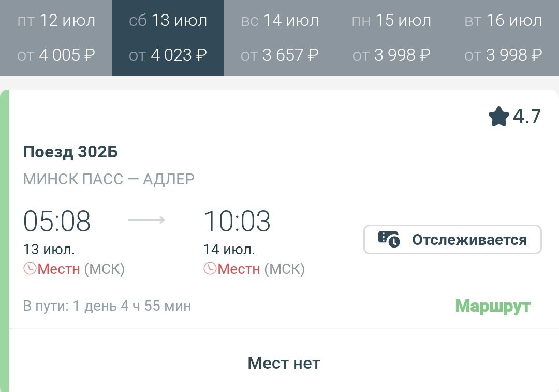The width and height of the screenshot is (559, 392).
Task: Click the 4.7 rating value
Action: [x=527, y=117]
